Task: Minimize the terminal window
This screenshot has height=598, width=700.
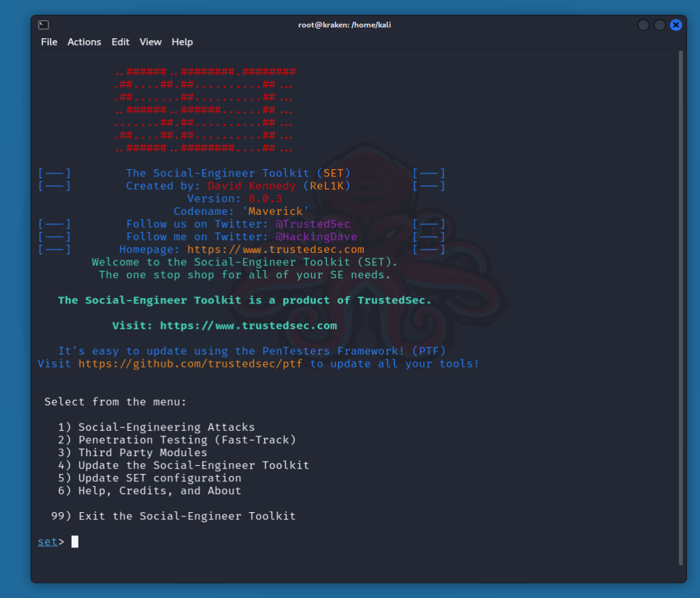Action: click(x=643, y=25)
